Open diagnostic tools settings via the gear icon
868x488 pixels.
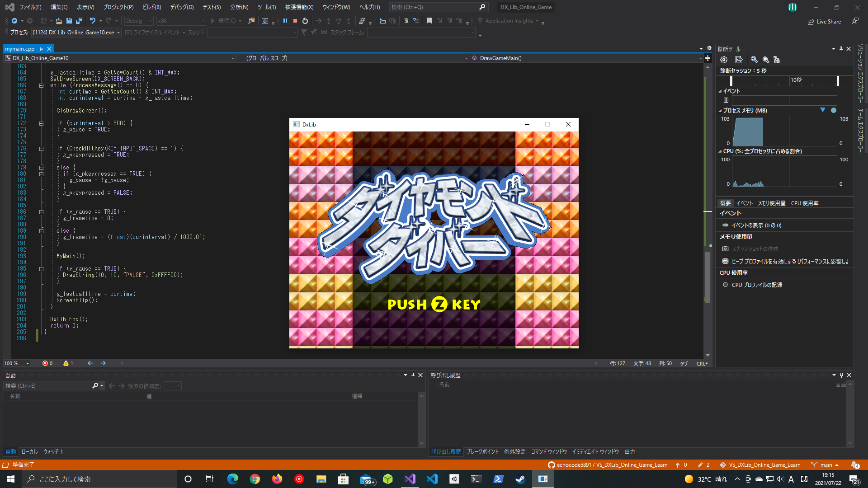pos(723,59)
